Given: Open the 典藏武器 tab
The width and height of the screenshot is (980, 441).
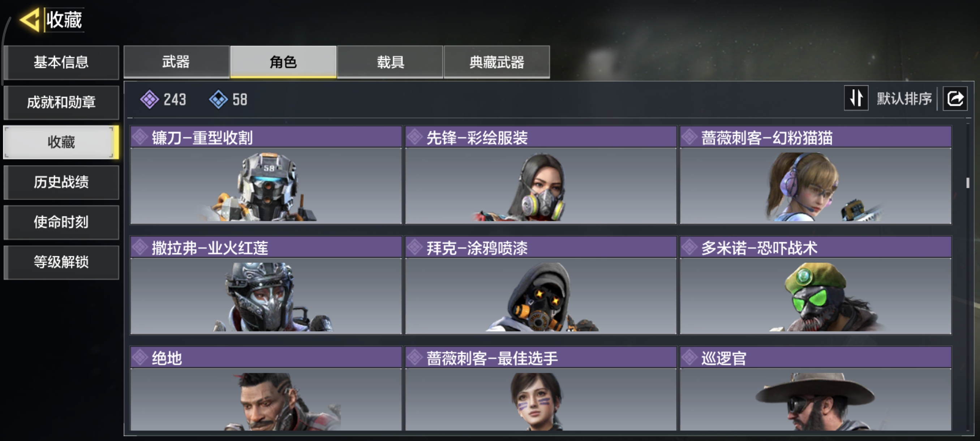Looking at the screenshot, I should (497, 62).
